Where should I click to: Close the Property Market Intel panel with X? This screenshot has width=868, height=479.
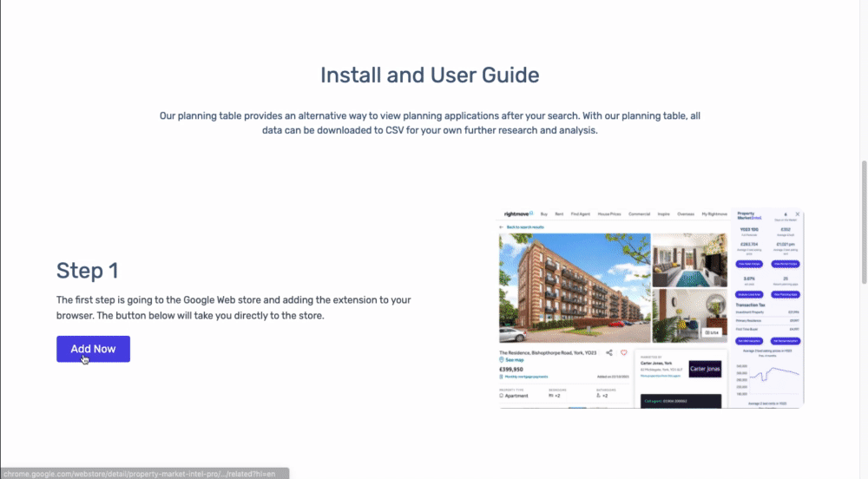coord(798,213)
